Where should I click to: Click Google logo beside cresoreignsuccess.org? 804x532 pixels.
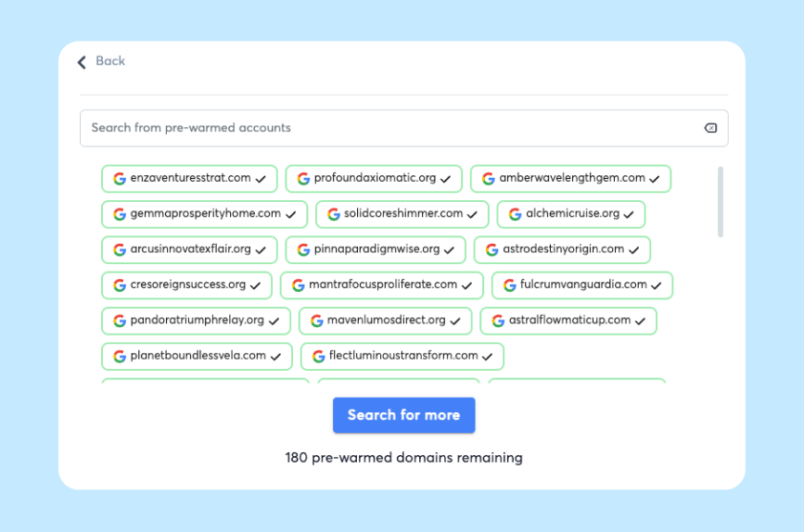click(x=120, y=285)
